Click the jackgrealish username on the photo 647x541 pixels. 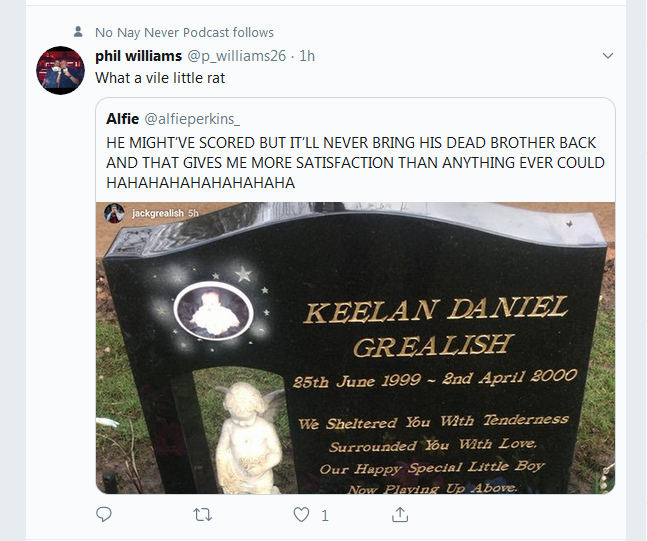(x=158, y=213)
